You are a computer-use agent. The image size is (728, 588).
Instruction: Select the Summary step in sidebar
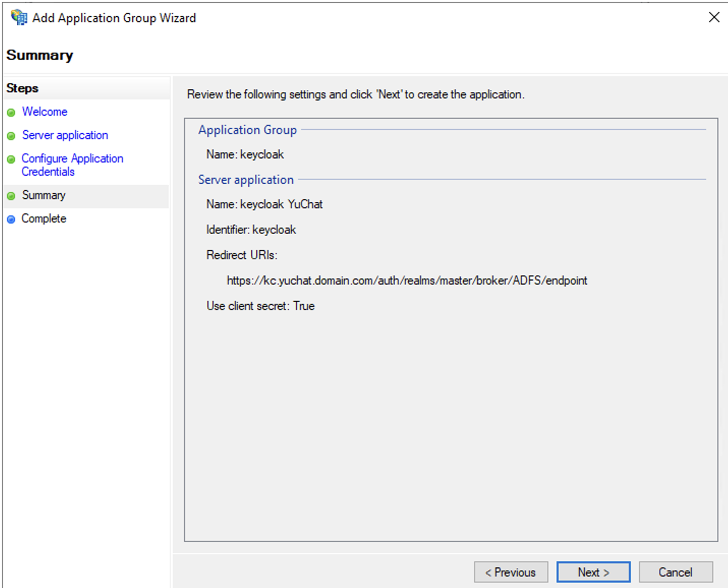point(44,195)
